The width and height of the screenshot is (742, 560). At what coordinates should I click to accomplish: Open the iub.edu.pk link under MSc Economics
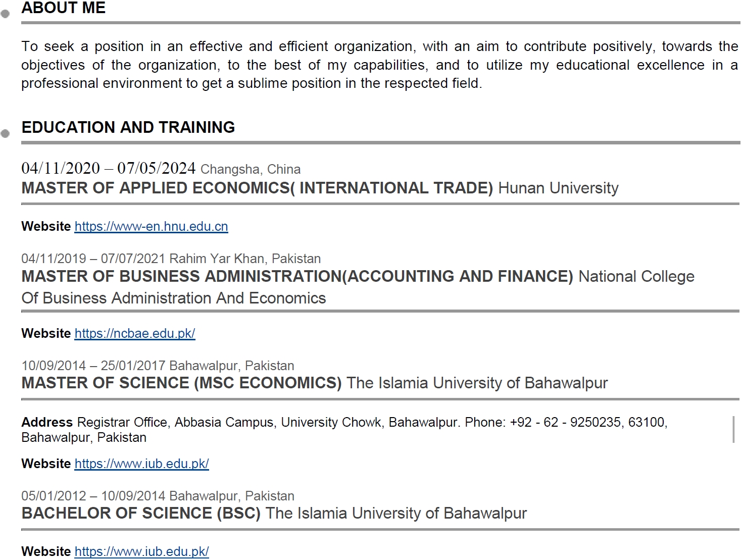tap(141, 464)
